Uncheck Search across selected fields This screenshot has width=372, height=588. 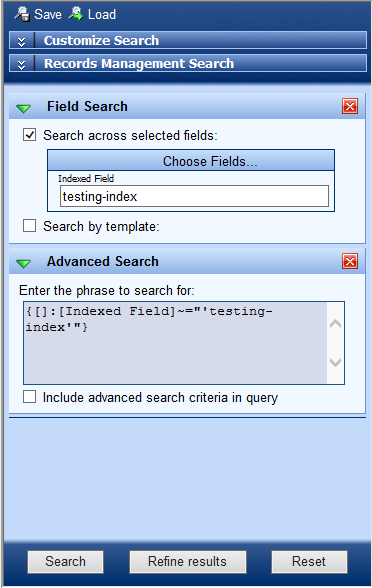30,135
